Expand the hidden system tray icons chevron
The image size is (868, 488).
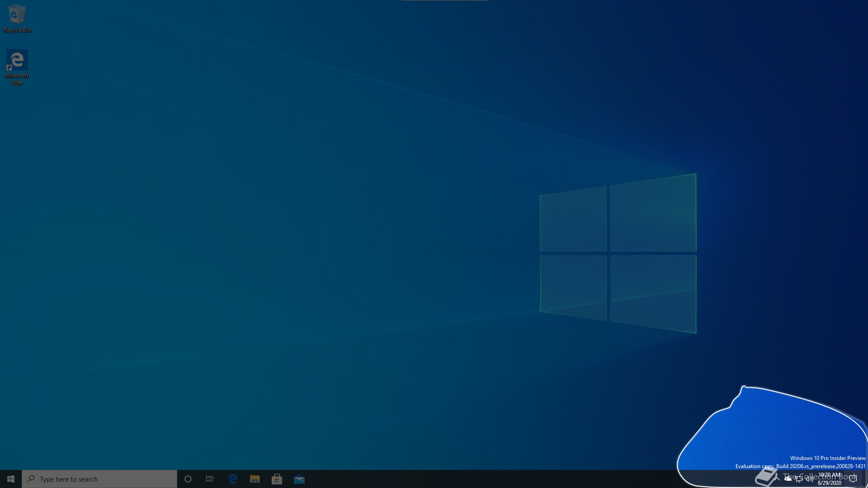point(777,479)
